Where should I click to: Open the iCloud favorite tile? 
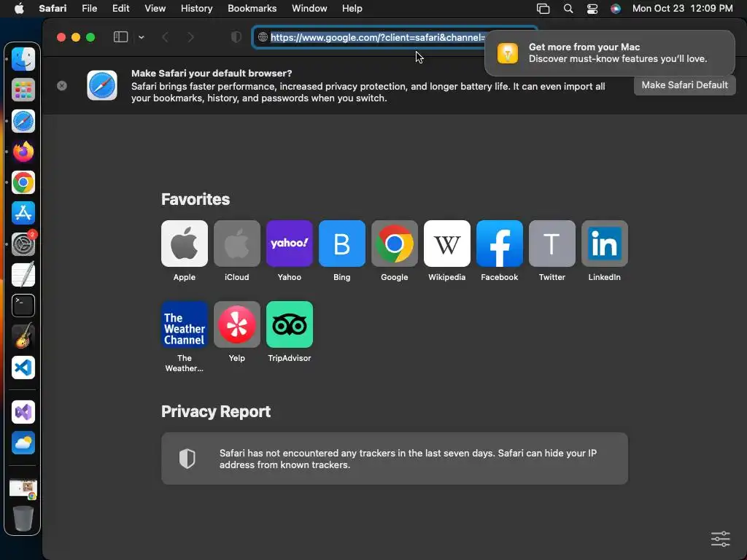237,244
